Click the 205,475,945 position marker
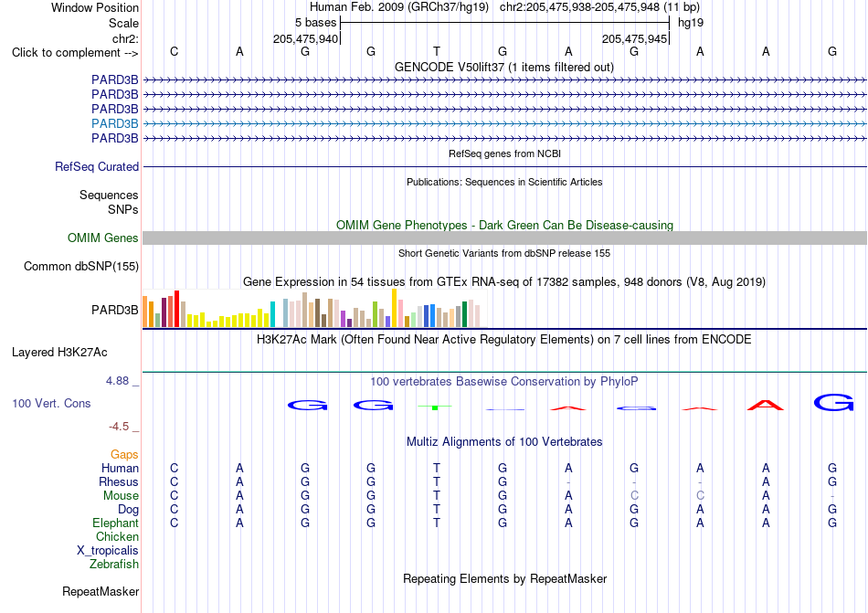Screen dimensions: 868x613 click(x=634, y=38)
